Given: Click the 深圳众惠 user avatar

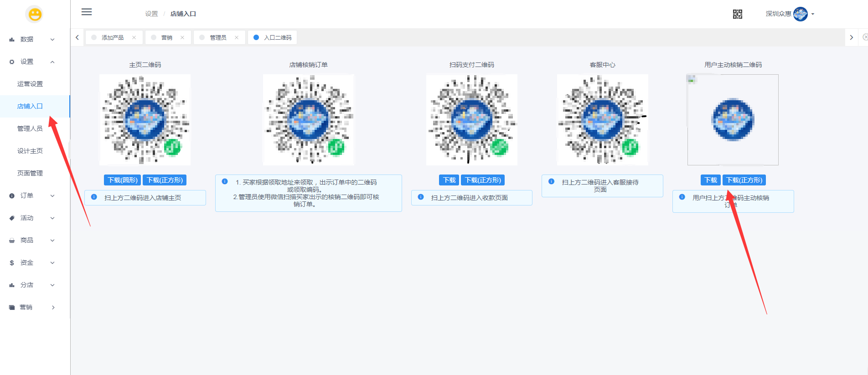Looking at the screenshot, I should pos(801,14).
